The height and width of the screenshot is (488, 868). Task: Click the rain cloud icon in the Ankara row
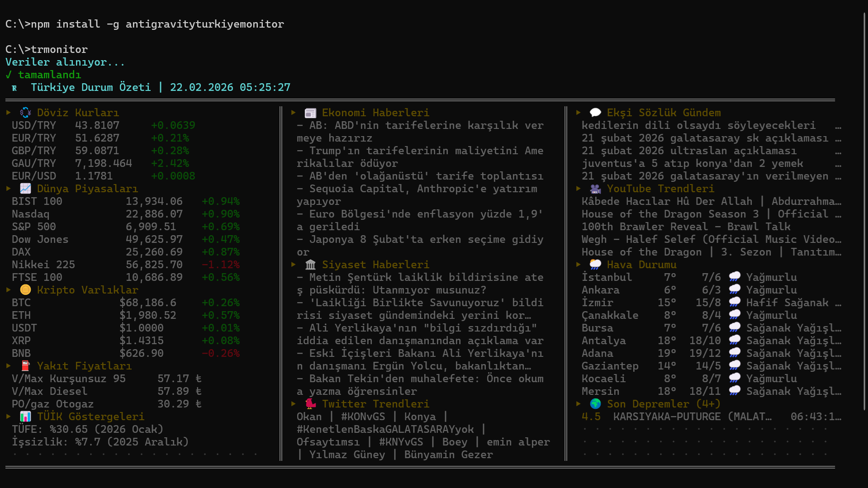point(735,290)
